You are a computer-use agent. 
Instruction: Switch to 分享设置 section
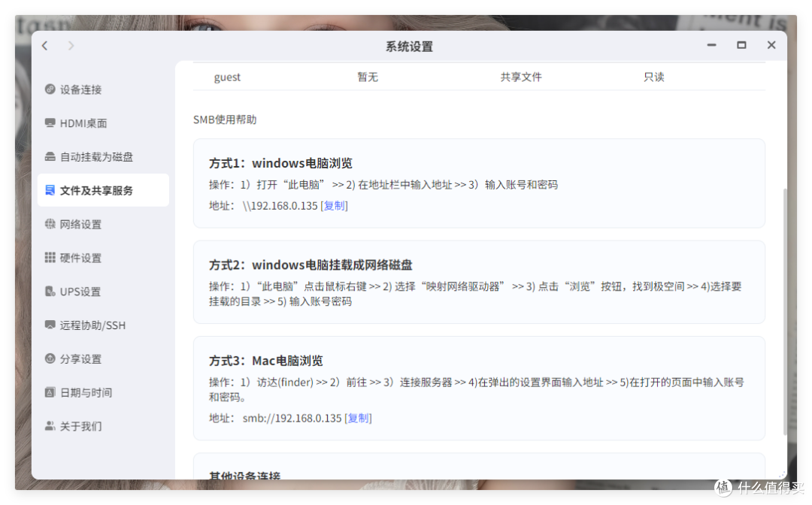103,358
